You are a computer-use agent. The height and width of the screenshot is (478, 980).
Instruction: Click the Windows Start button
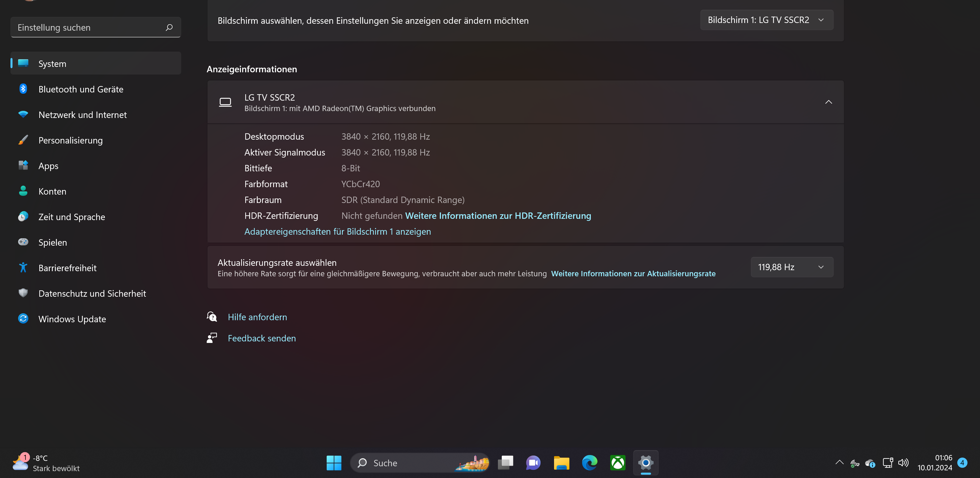334,463
